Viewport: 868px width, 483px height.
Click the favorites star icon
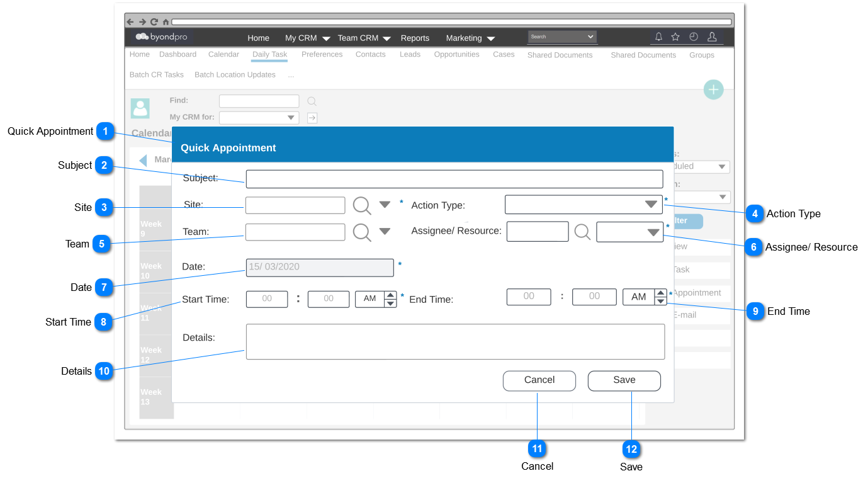[675, 37]
